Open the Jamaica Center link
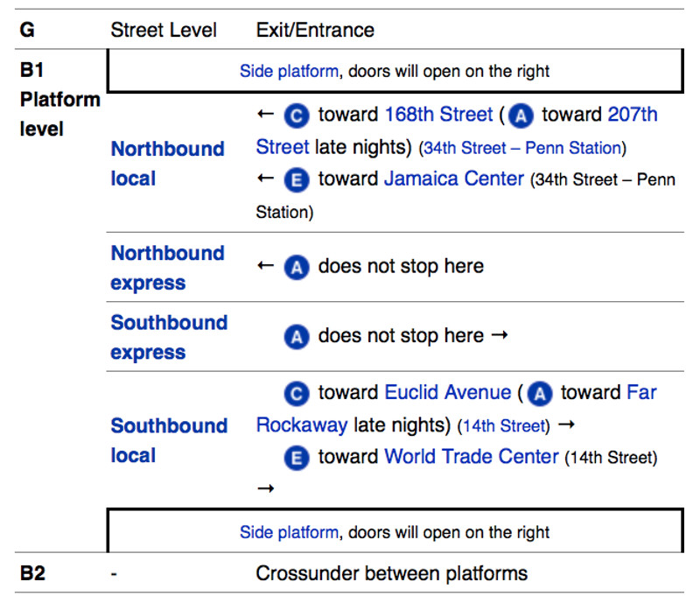Screen dimensions: 700x596 point(453,179)
